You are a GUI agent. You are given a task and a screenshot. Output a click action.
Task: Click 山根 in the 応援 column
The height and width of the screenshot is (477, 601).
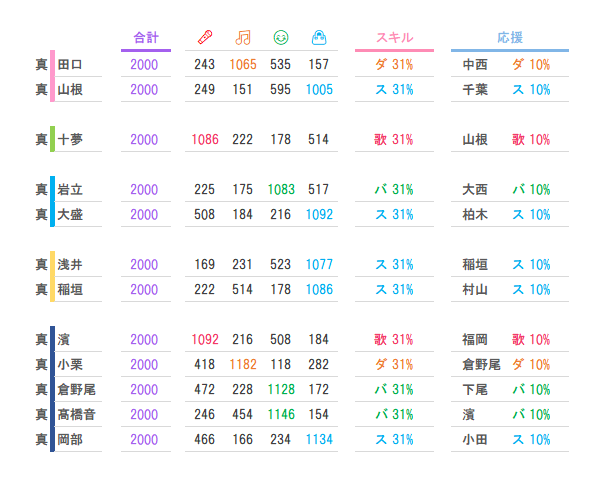tap(475, 139)
